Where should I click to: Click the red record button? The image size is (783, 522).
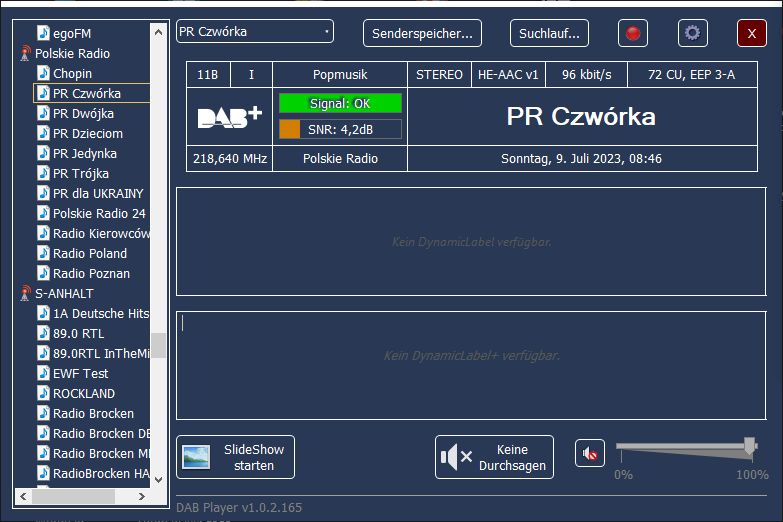[x=632, y=33]
